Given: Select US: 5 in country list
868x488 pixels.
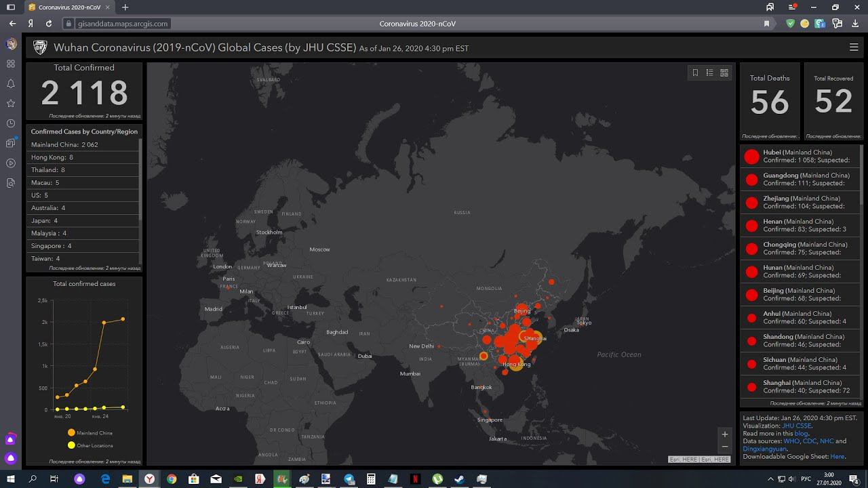Looking at the screenshot, I should [83, 195].
